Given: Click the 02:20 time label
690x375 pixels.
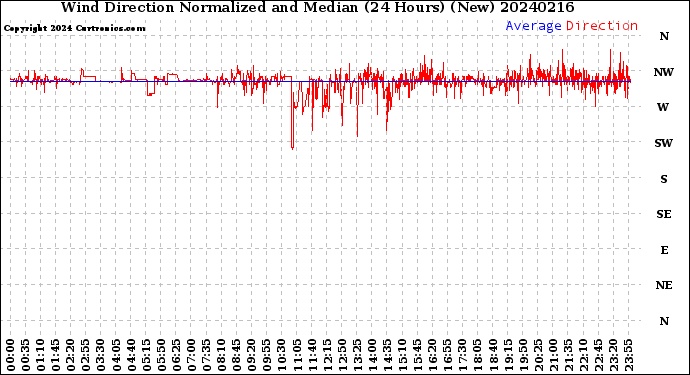Looking at the screenshot, I should pyautogui.click(x=71, y=355).
